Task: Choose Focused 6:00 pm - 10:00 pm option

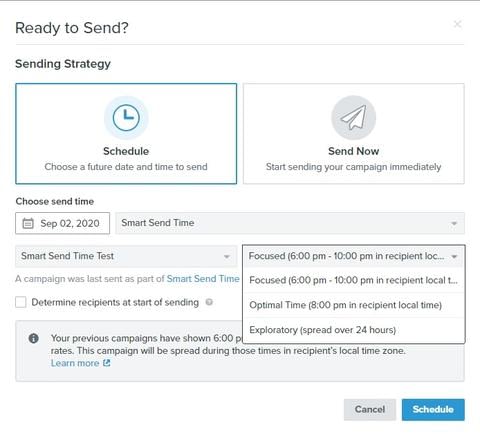Action: (354, 280)
